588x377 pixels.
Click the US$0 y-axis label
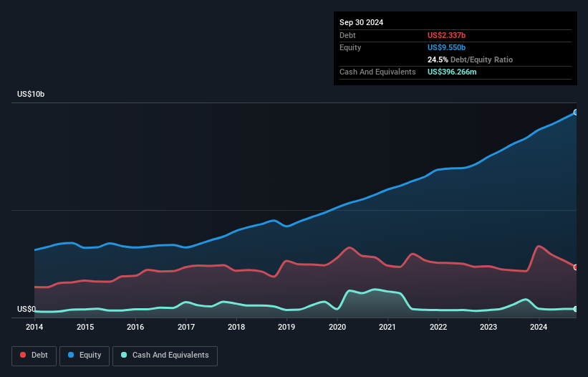(26, 309)
